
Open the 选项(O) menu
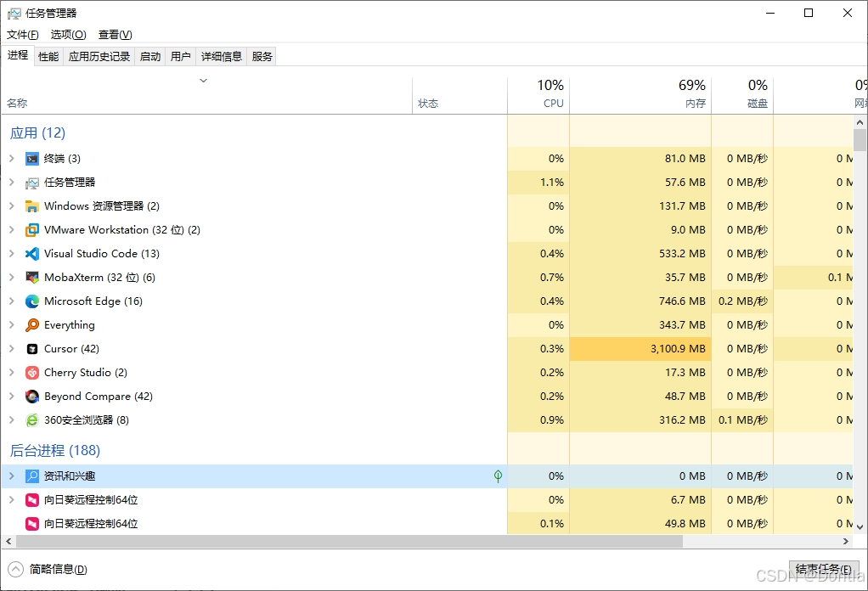point(69,35)
